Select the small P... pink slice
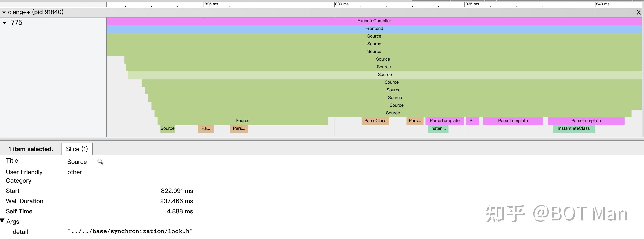 tap(472, 121)
